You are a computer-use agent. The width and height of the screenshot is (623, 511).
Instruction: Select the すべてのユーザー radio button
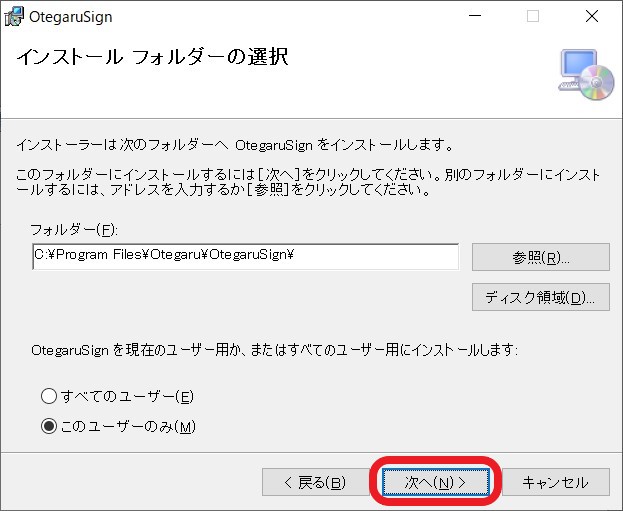point(49,397)
